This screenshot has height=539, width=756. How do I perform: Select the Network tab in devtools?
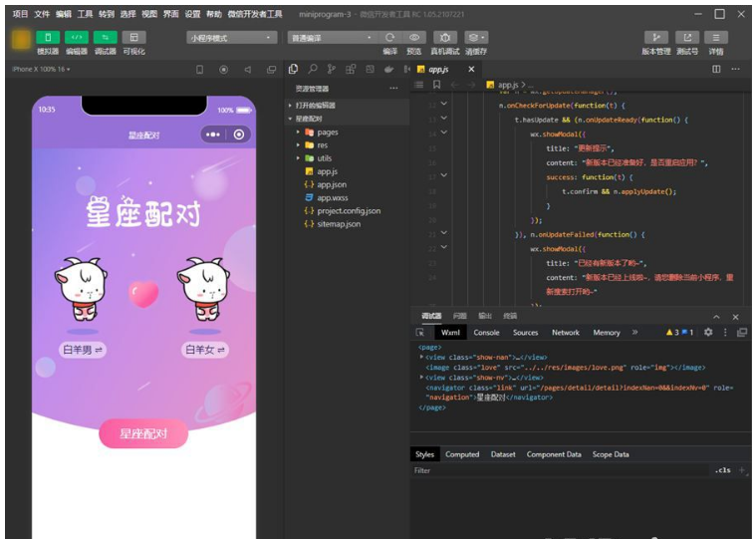pos(566,333)
